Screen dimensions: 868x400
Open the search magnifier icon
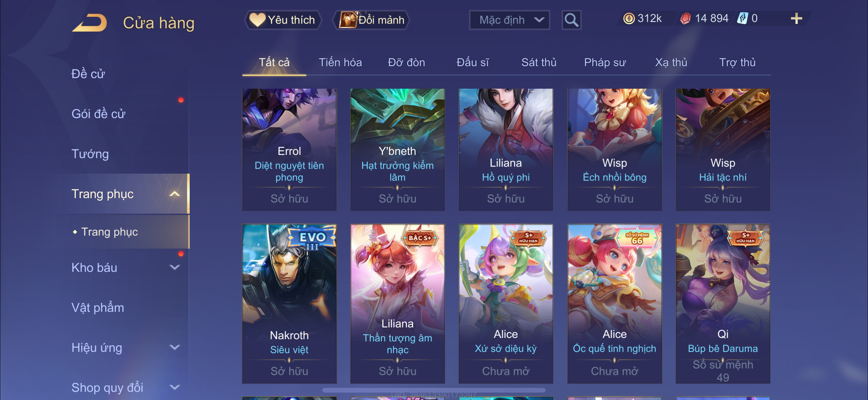[x=571, y=20]
